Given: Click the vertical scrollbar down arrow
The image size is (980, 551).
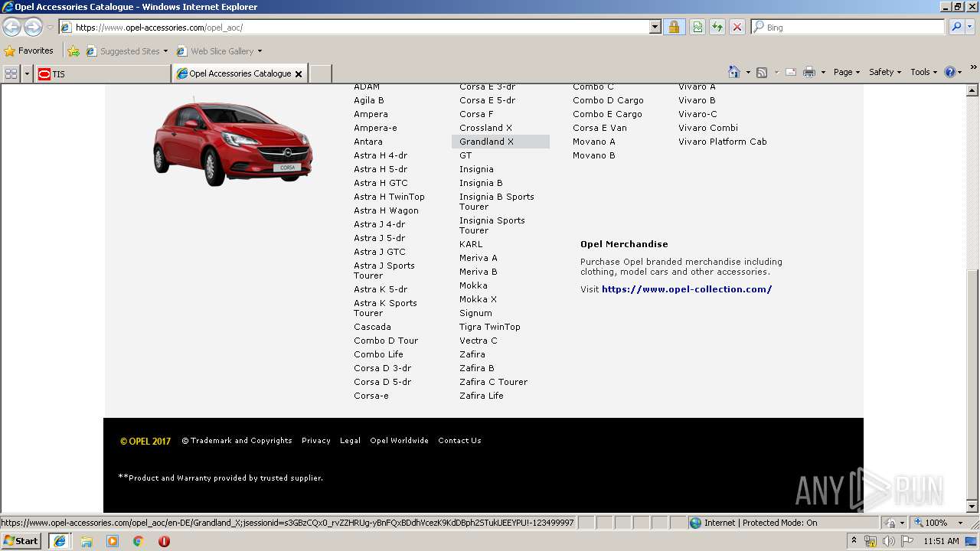Looking at the screenshot, I should tap(972, 507).
